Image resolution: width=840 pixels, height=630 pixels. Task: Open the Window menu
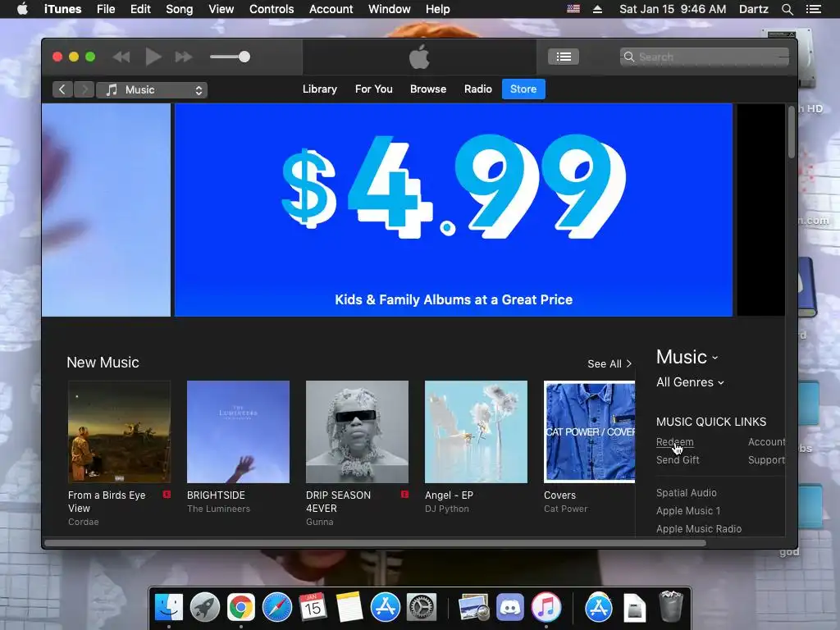point(390,9)
